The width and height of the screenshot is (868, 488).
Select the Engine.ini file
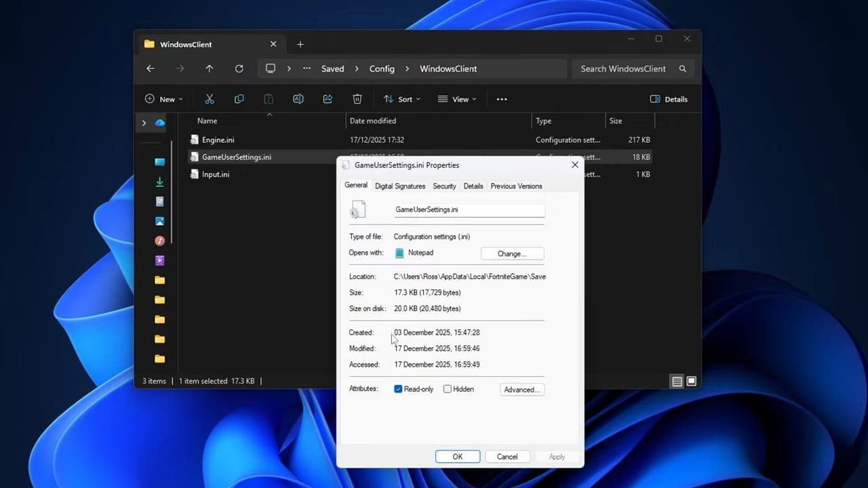click(218, 140)
